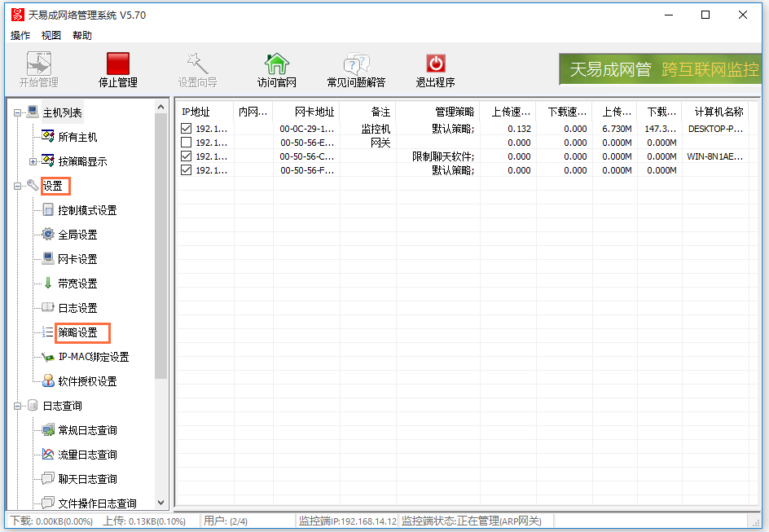Open the 操作 menu
This screenshot has width=769, height=532.
[20, 35]
